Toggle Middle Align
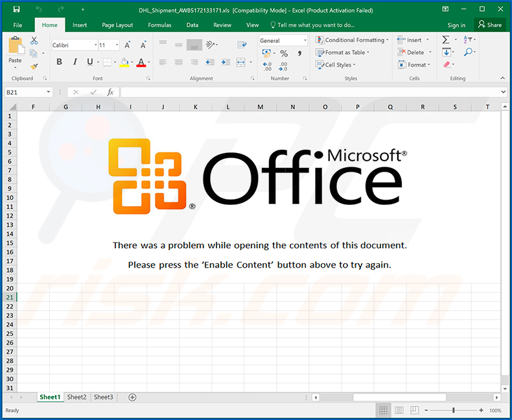This screenshot has width=512, height=420. click(x=178, y=45)
